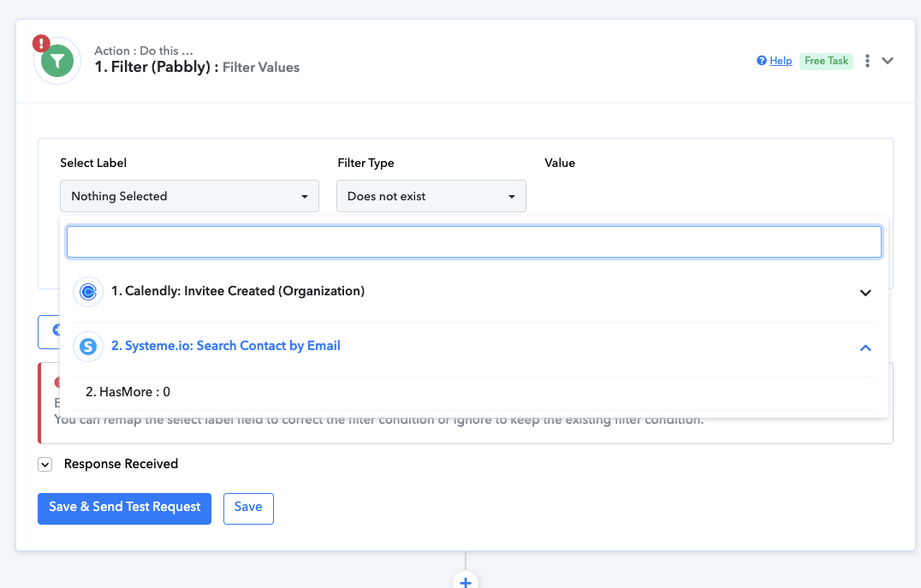Collapse the Systeme.io step chevron
This screenshot has width=921, height=588.
click(x=865, y=347)
